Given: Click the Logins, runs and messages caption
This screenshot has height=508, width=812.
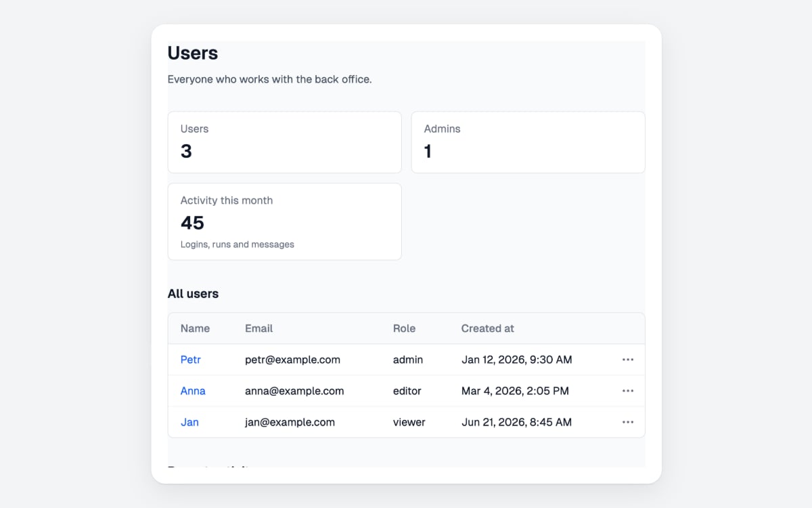Looking at the screenshot, I should [x=237, y=245].
